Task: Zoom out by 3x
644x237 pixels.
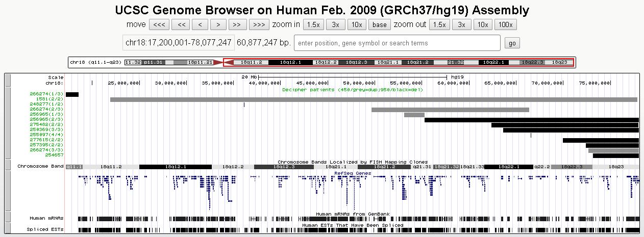Action: (461, 24)
